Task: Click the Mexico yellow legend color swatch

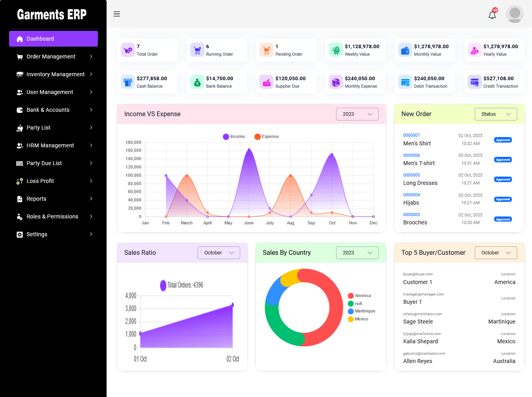Action: [350, 319]
